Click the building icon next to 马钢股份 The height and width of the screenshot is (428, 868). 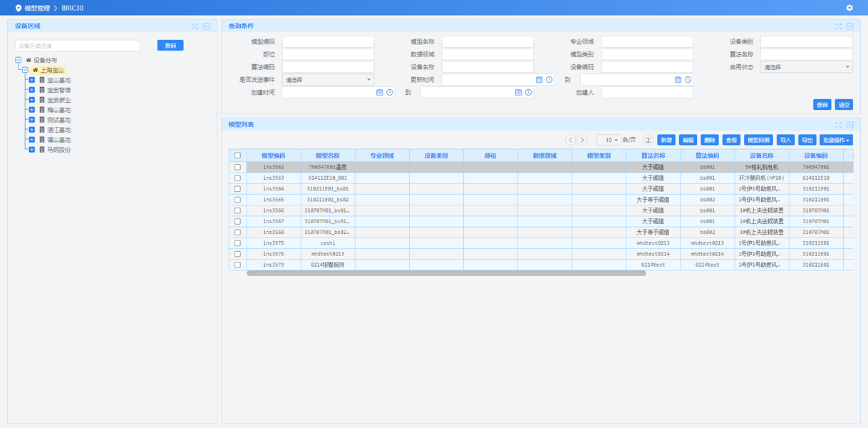41,150
